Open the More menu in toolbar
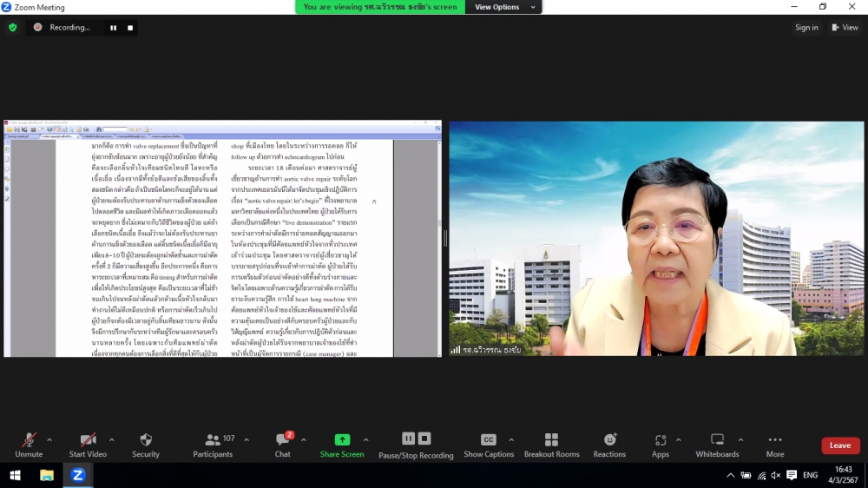Viewport: 868px width, 488px height. pyautogui.click(x=775, y=440)
